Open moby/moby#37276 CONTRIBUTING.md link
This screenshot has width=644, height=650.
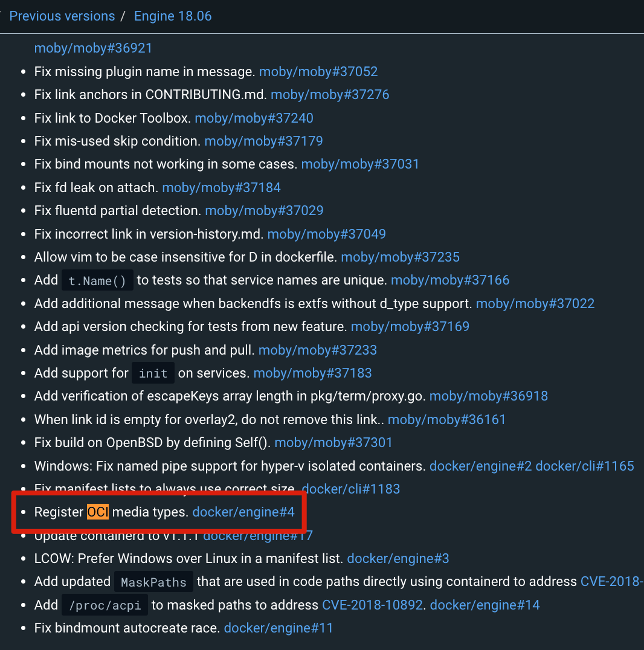click(330, 94)
